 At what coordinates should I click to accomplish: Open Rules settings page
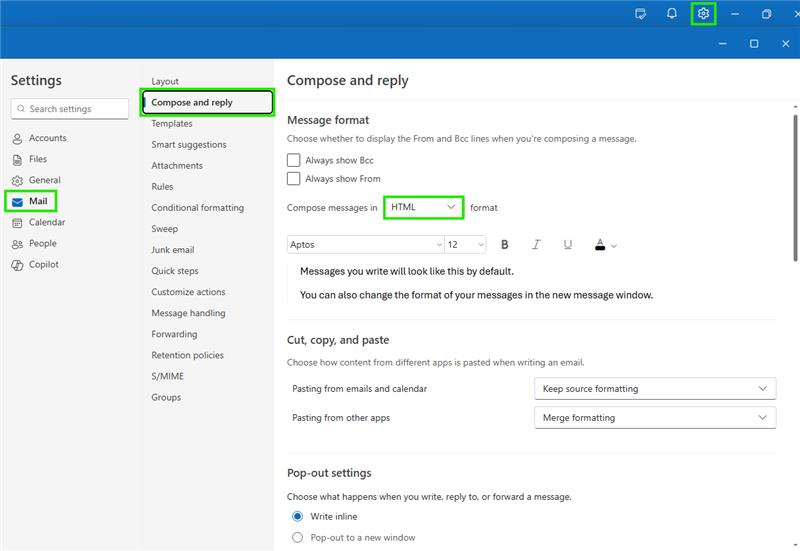(x=162, y=187)
